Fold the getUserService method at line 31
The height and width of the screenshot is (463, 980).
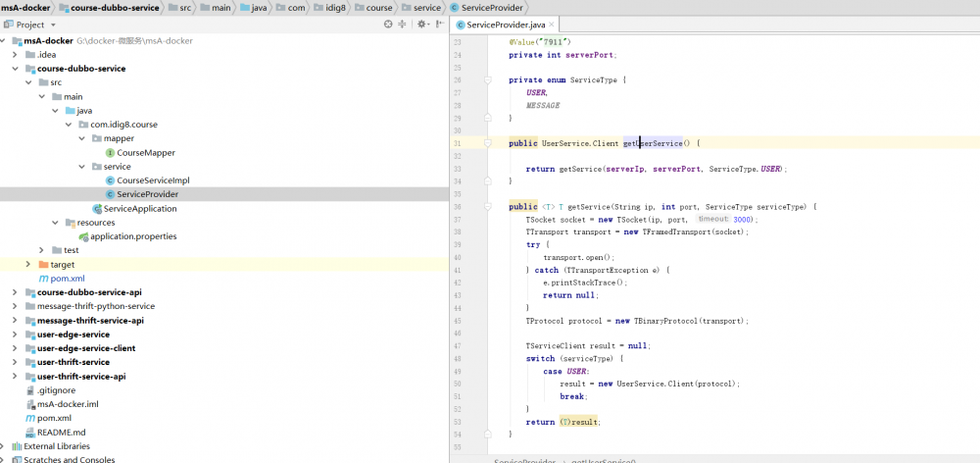pos(487,143)
